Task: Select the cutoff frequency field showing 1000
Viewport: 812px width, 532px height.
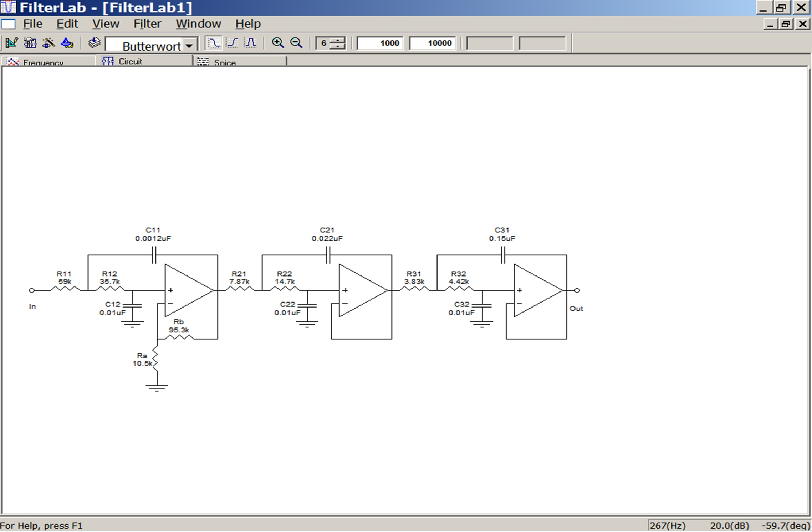Action: point(380,43)
